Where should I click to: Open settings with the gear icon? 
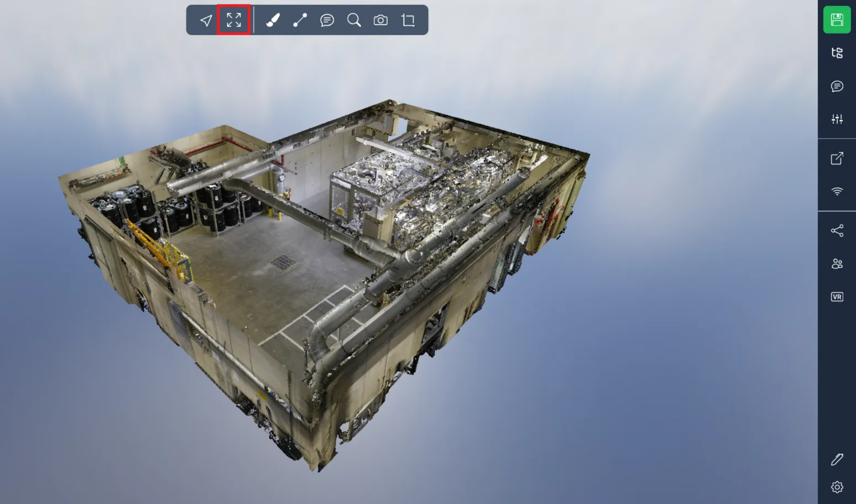(837, 487)
